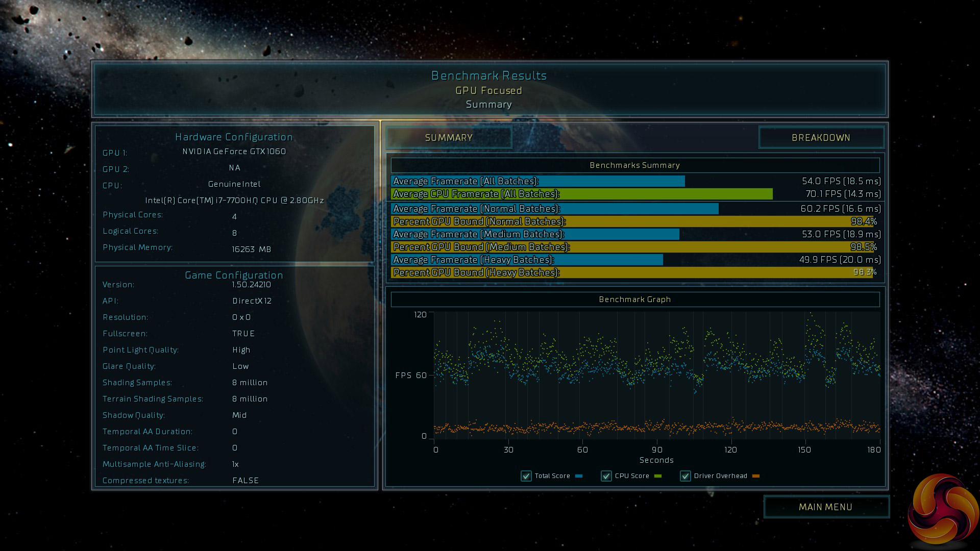Viewport: 980px width, 551px height.
Task: Click the Benchmarks Summary header
Action: click(x=635, y=165)
